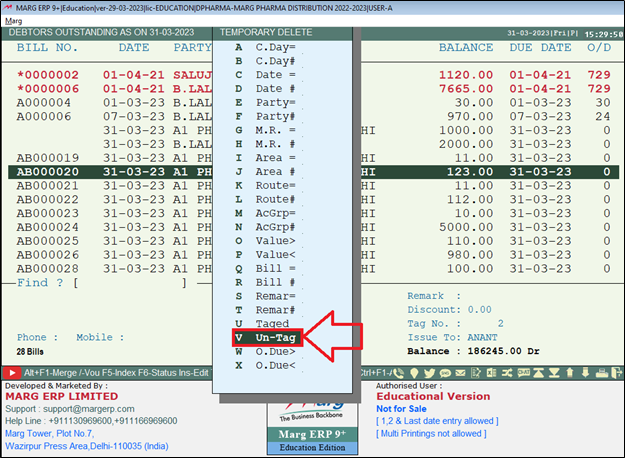Click Issue To: ANANT field

(x=452, y=338)
